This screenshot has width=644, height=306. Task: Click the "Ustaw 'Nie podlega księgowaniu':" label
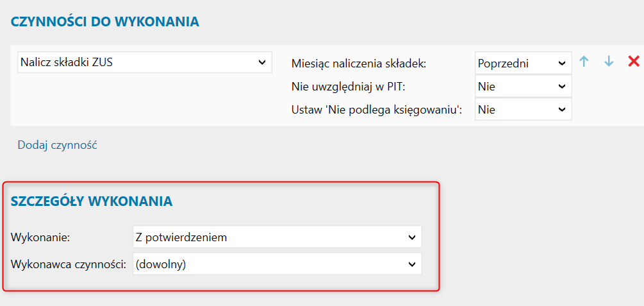[x=377, y=110]
